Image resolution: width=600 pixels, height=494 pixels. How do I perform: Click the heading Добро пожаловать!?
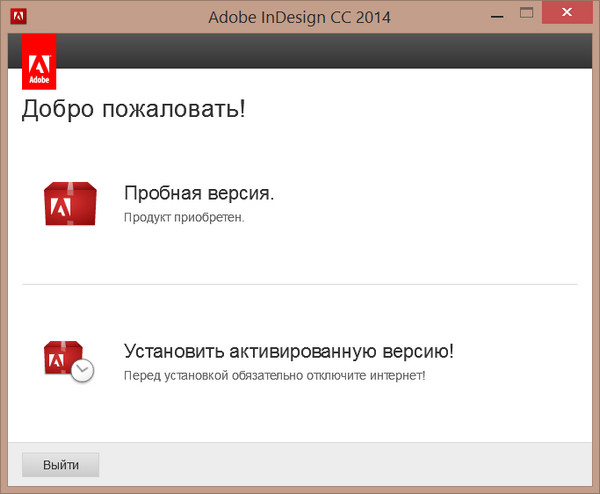134,109
